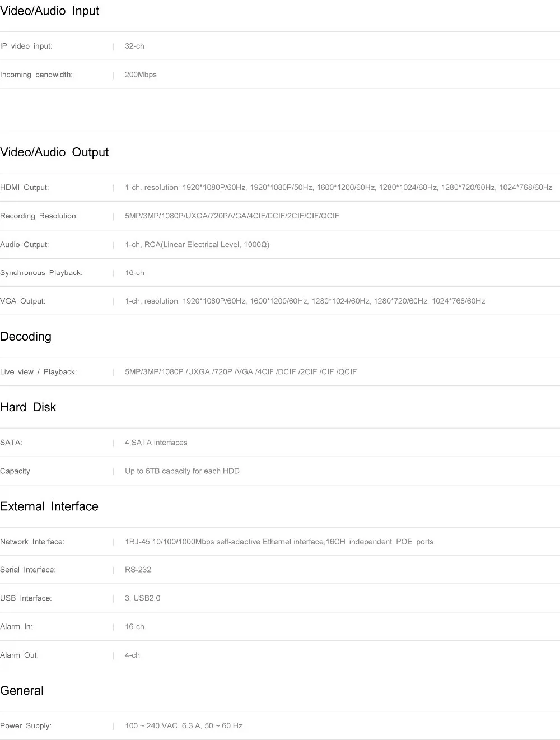Click the VGA Output label
Screen dimensions: 560x740
[x=23, y=301]
